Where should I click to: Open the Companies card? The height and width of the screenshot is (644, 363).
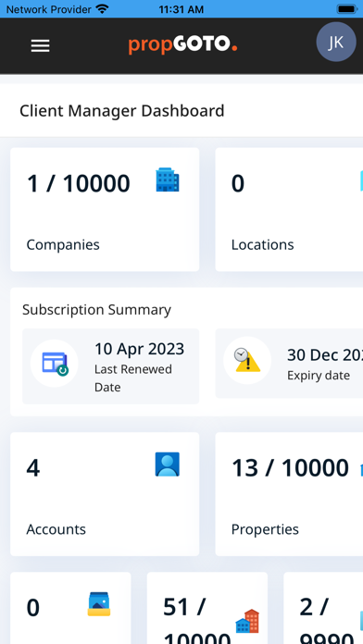tap(105, 209)
